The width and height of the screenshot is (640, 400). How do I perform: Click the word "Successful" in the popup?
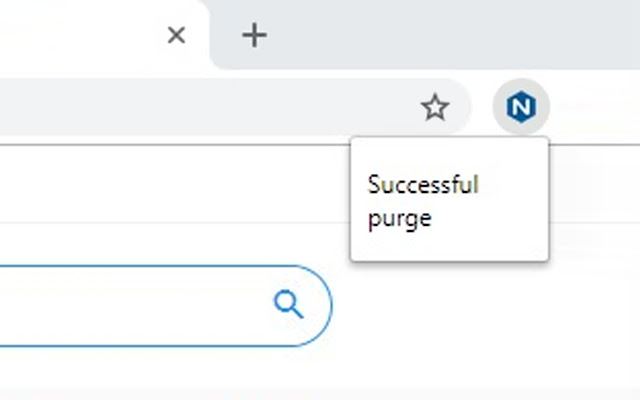tap(424, 185)
